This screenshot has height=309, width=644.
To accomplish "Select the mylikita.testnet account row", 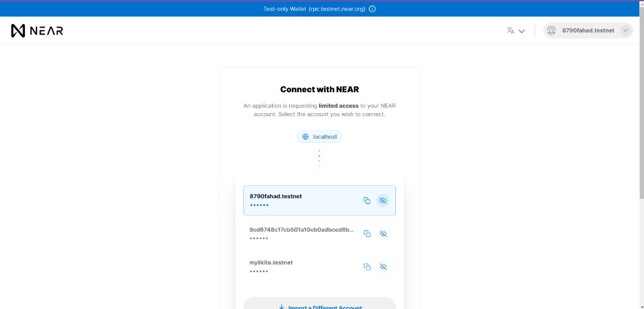I will [x=320, y=267].
